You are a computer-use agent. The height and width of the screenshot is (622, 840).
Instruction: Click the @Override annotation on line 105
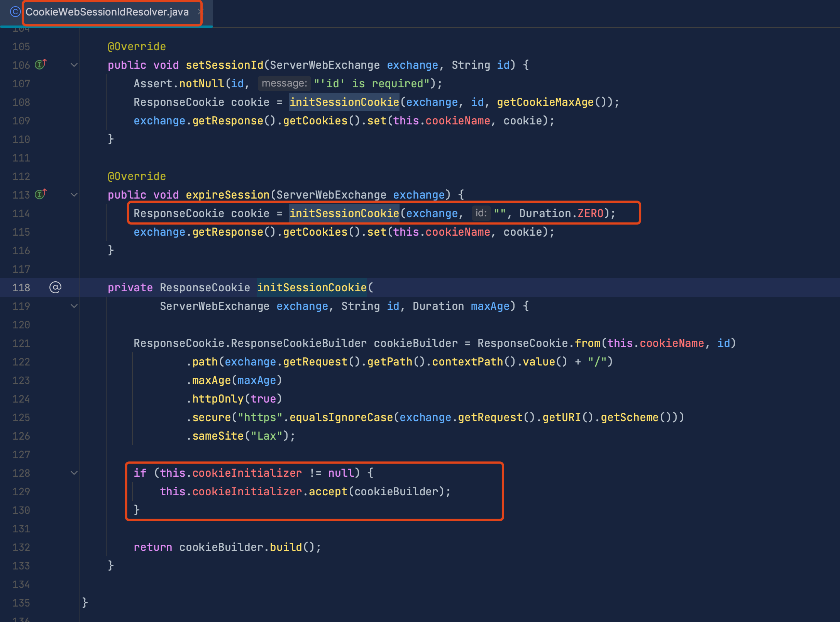point(137,46)
